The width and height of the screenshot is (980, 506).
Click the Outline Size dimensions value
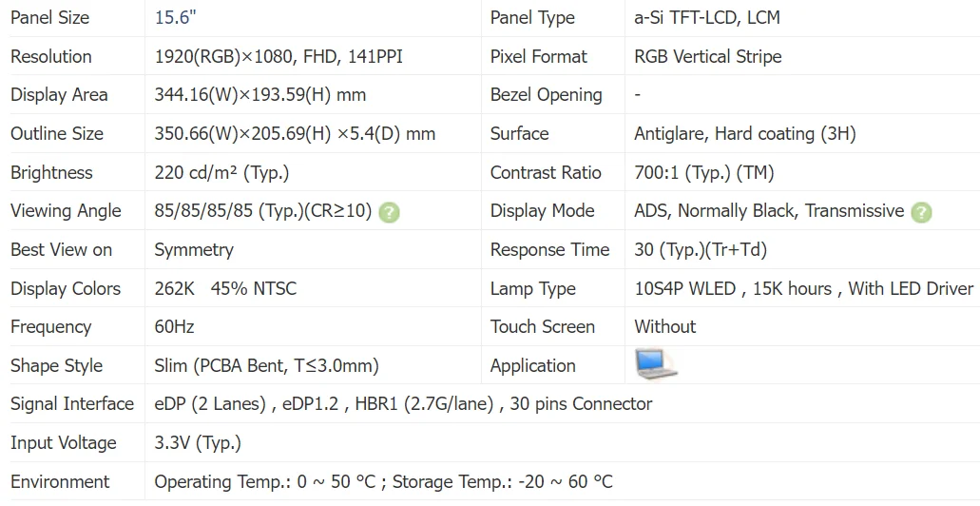[295, 134]
